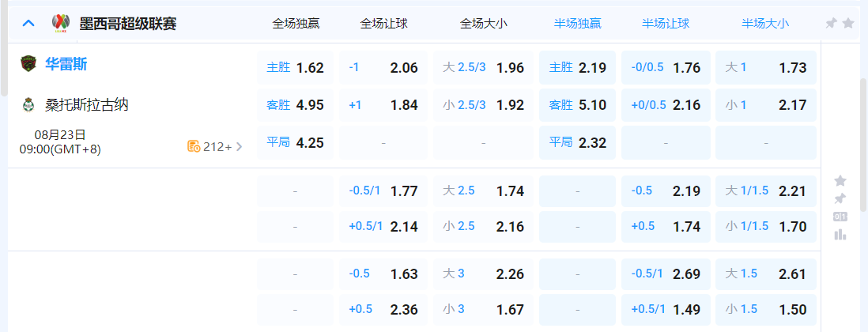
Task: Select 半场大小 column header
Action: 764,24
